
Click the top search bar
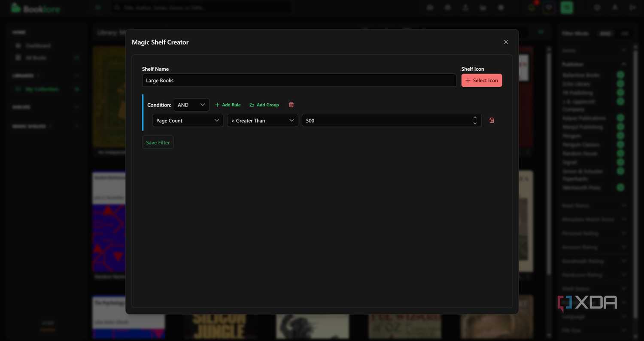click(201, 8)
